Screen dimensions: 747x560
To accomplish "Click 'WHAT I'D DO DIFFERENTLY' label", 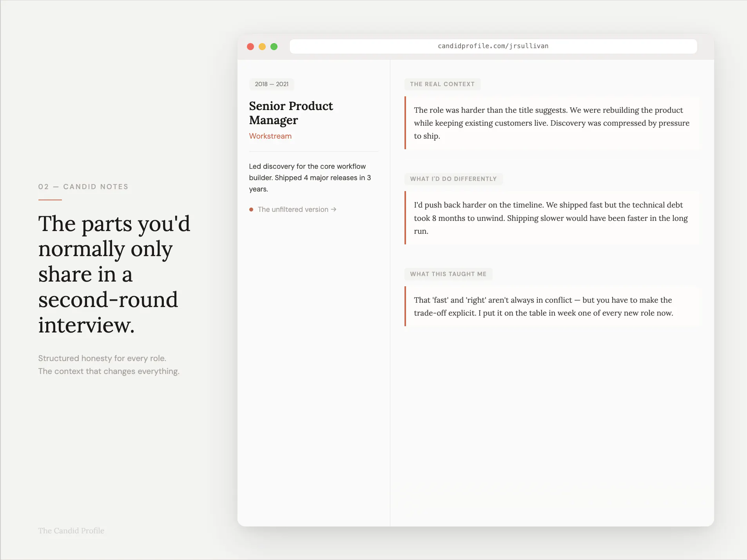I will (453, 179).
